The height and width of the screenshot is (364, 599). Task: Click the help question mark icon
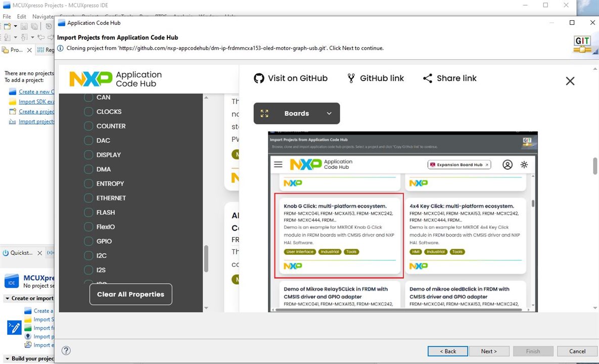(66, 351)
